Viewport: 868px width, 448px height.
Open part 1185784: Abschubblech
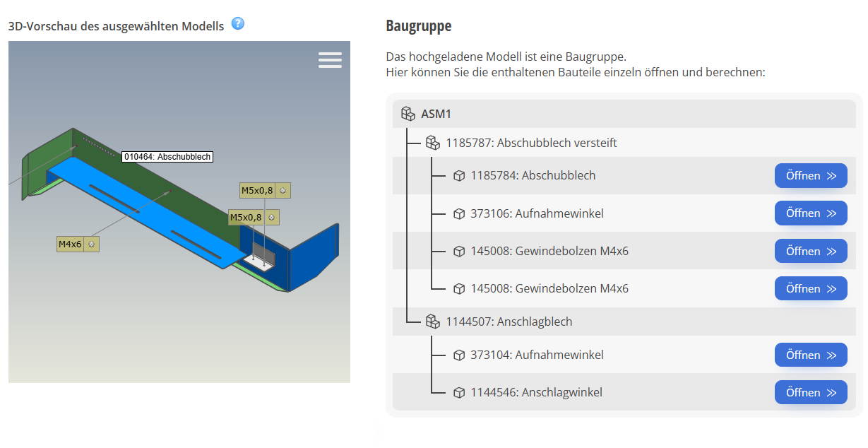810,176
